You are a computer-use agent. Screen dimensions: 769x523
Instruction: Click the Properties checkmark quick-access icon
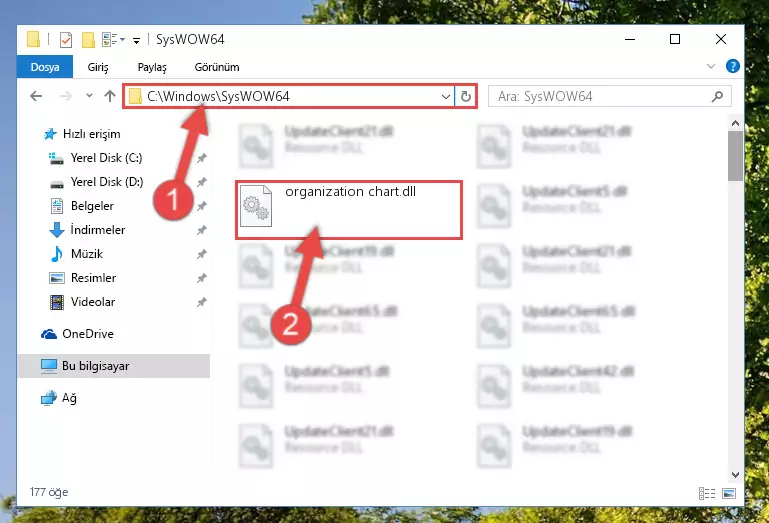click(x=66, y=40)
